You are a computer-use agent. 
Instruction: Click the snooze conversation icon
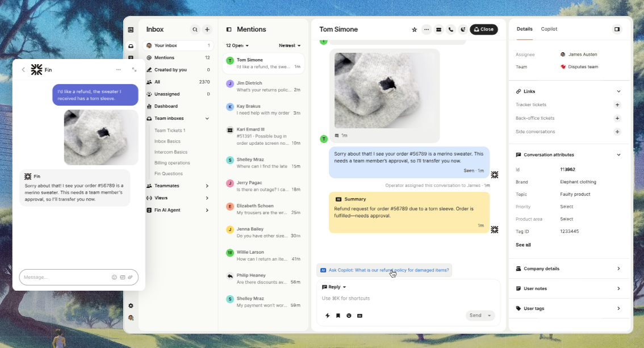click(463, 30)
